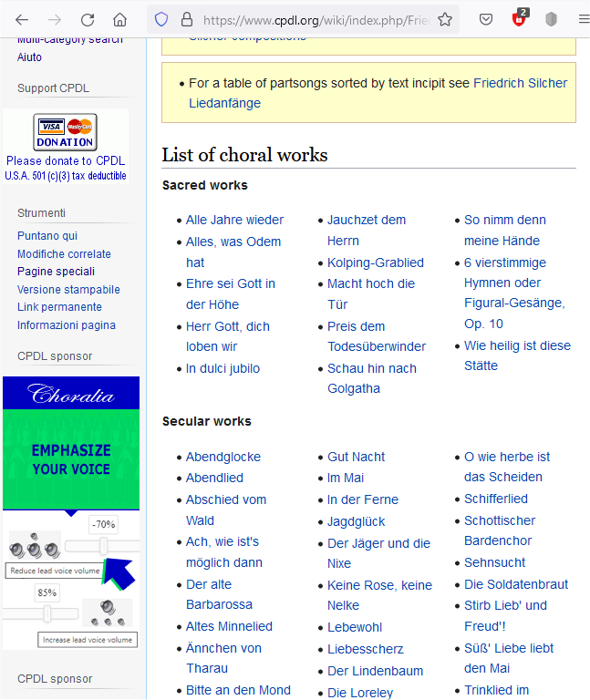
Task: Click the URL address field
Action: point(310,19)
